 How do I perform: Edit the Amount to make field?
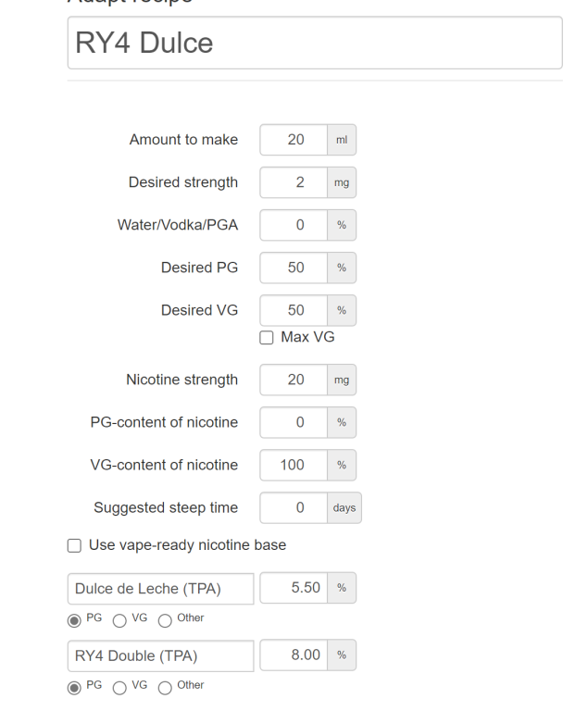point(294,140)
